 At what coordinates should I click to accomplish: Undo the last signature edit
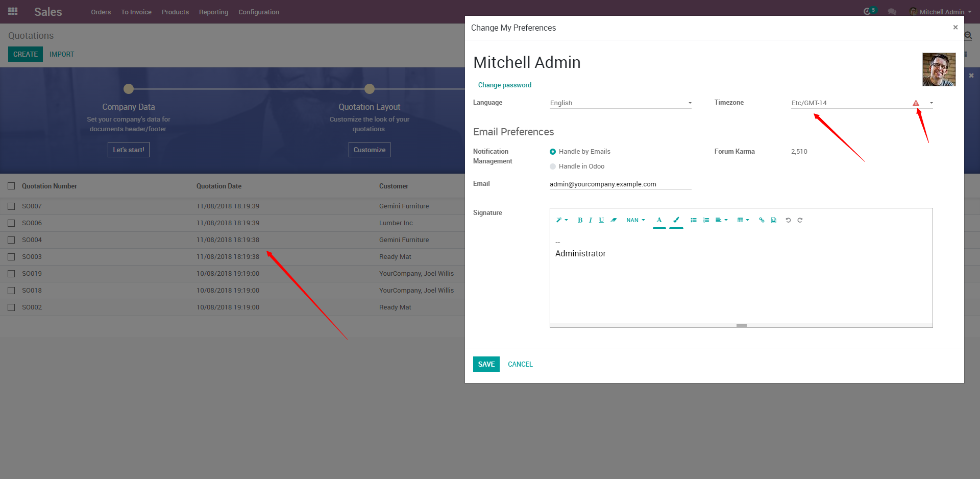click(x=789, y=220)
